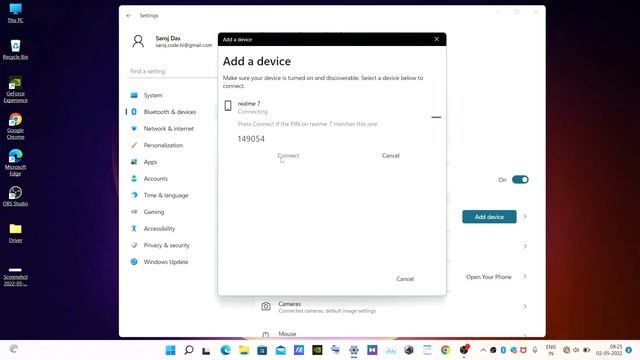Click Settings gear icon in taskbar
640x360 pixels.
[354, 350]
